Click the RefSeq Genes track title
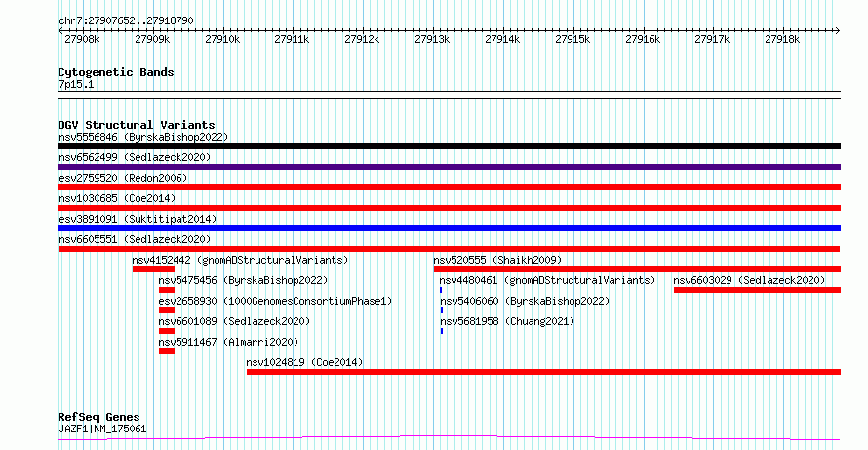Screen dimensions: 868x450 [99, 417]
